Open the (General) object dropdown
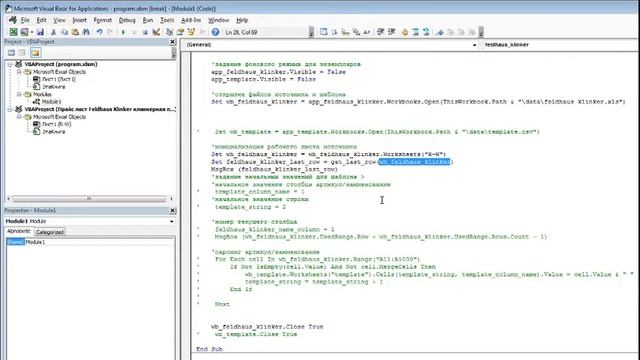 [x=474, y=45]
